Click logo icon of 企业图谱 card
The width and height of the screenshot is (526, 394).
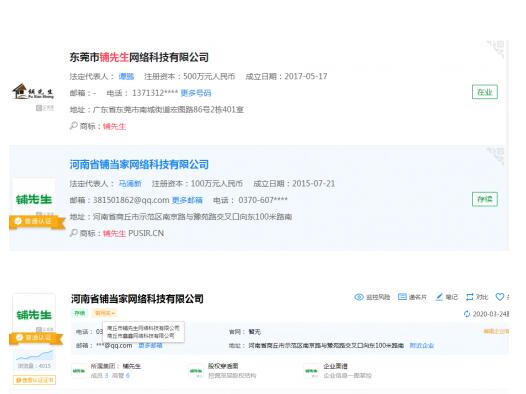(311, 371)
